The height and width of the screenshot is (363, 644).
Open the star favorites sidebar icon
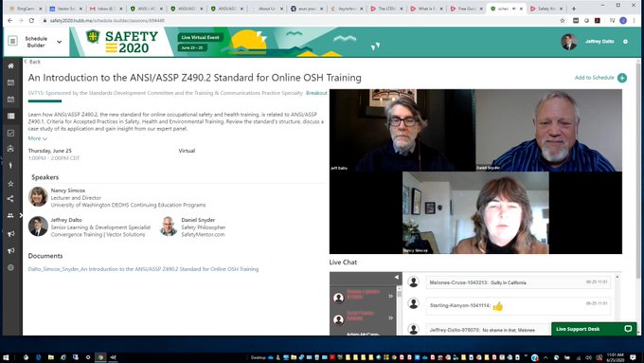(x=11, y=183)
